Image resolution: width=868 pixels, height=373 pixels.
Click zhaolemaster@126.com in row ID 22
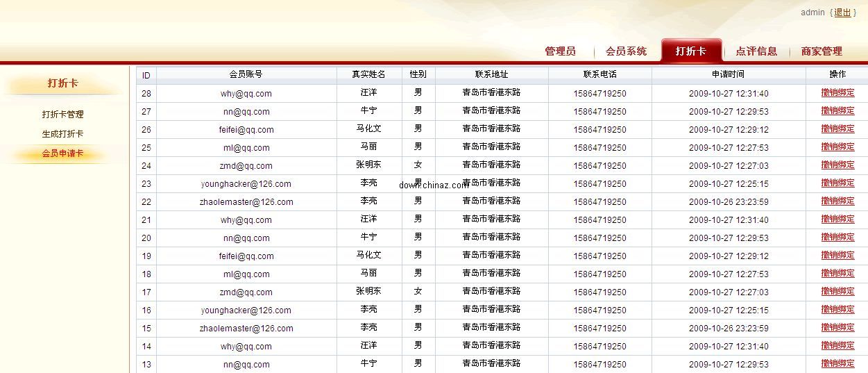pos(246,202)
